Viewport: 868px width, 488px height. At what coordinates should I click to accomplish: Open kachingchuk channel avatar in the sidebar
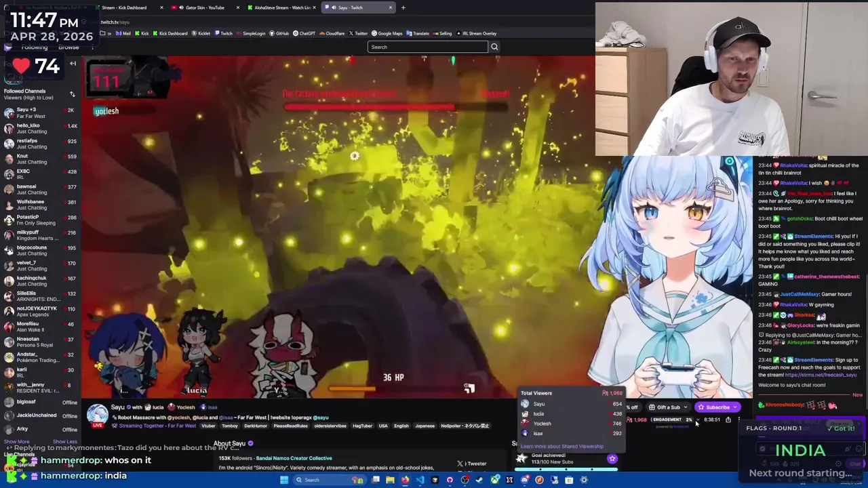(9, 281)
